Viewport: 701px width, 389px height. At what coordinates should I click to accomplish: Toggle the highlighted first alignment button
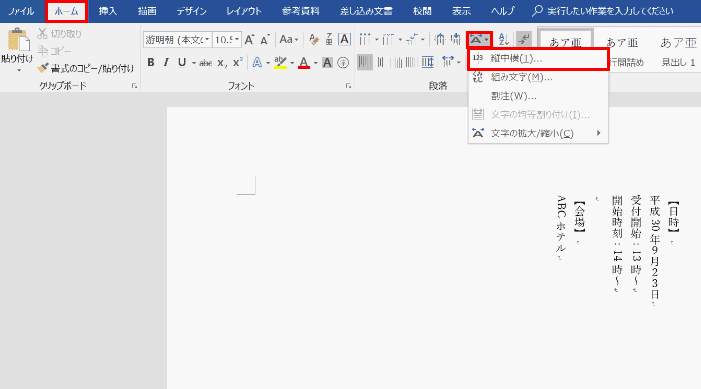[365, 62]
